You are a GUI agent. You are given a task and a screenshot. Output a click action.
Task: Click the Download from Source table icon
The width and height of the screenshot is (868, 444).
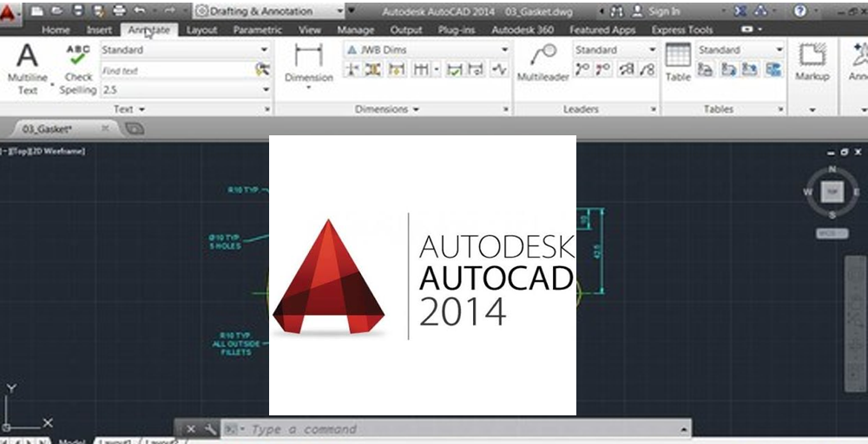(x=728, y=69)
